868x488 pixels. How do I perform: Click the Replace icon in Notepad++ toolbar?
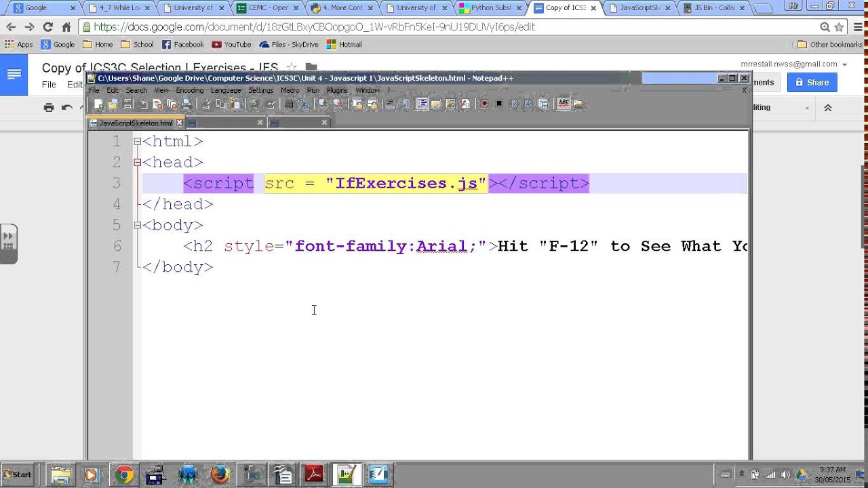tap(304, 104)
